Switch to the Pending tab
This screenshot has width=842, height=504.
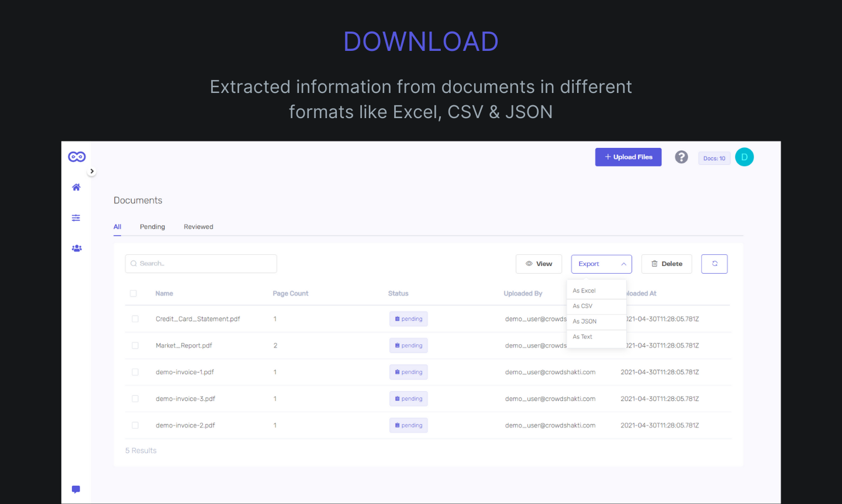coord(153,227)
